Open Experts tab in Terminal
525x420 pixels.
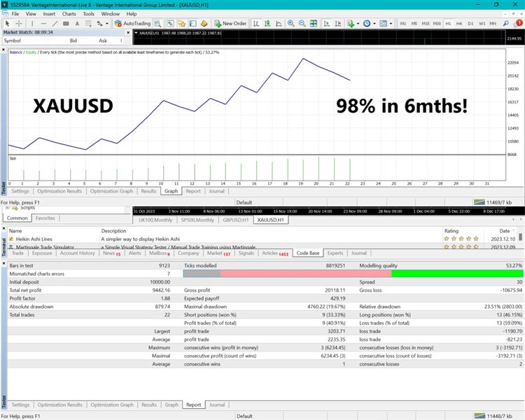tap(335, 253)
